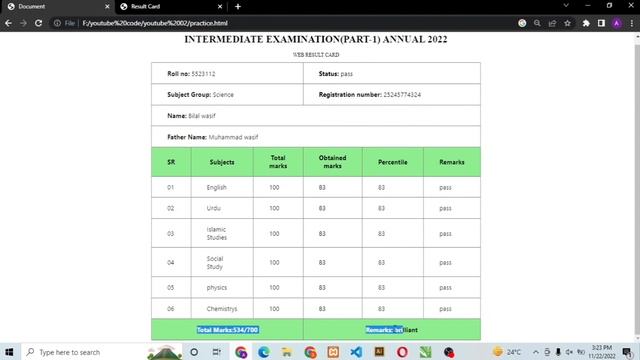Click the Name Bilal wasif row
The height and width of the screenshot is (360, 640).
pos(316,116)
